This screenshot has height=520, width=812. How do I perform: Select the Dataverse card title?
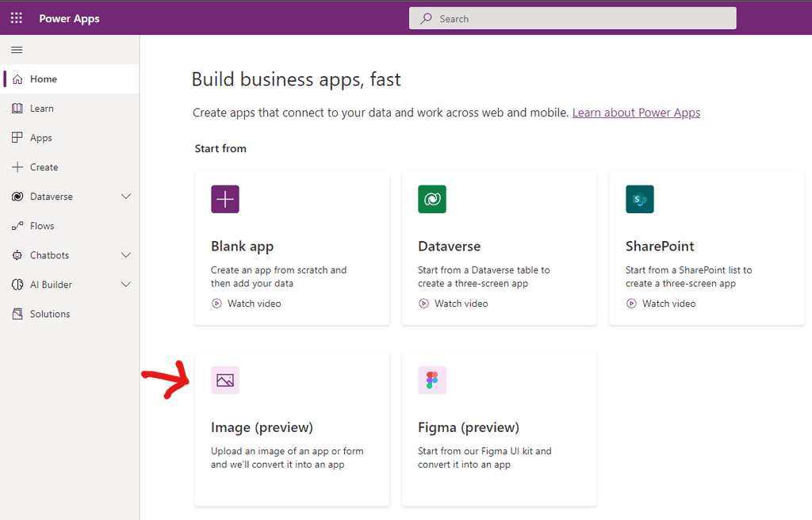coord(449,246)
